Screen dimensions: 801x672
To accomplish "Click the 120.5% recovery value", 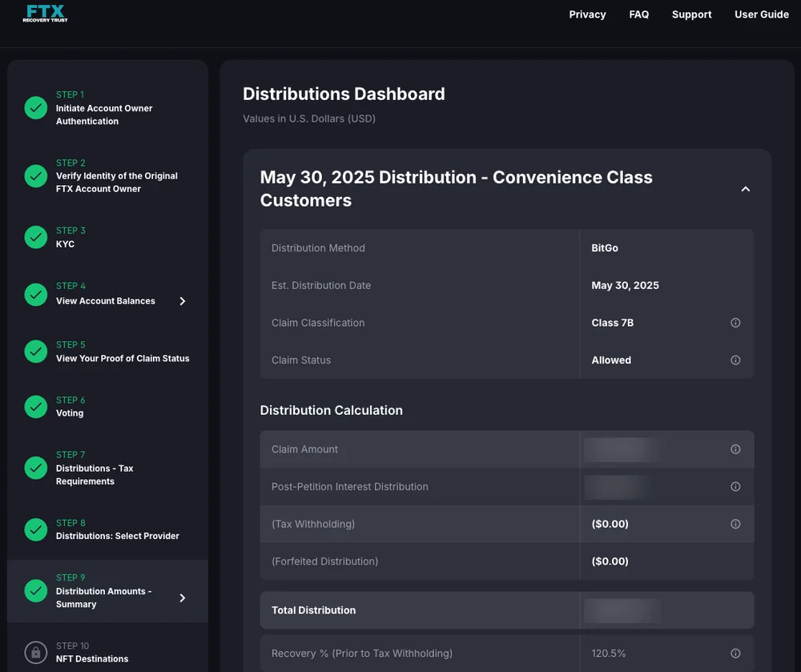I will click(609, 653).
